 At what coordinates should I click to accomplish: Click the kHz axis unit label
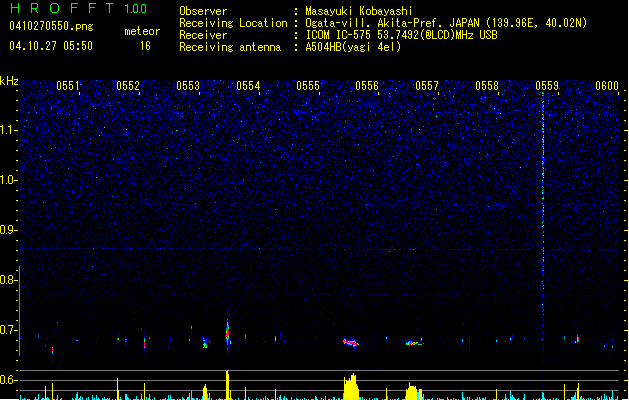click(x=9, y=81)
